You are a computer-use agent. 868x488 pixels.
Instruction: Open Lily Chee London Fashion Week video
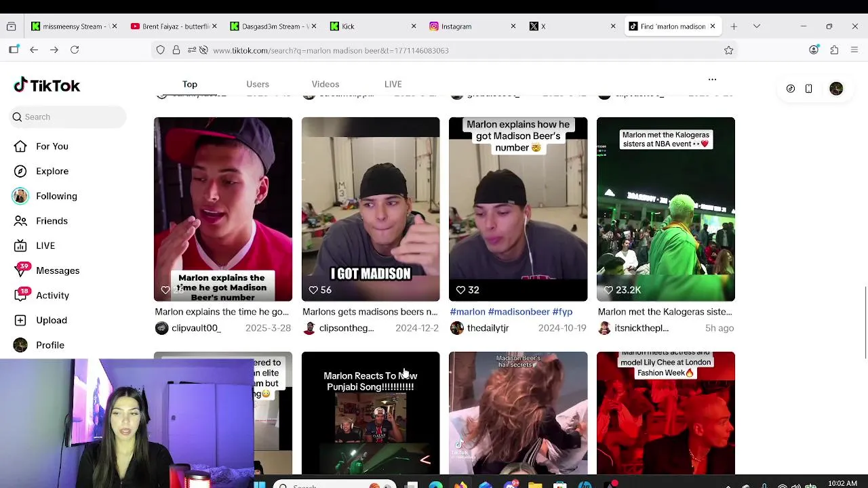pyautogui.click(x=666, y=413)
